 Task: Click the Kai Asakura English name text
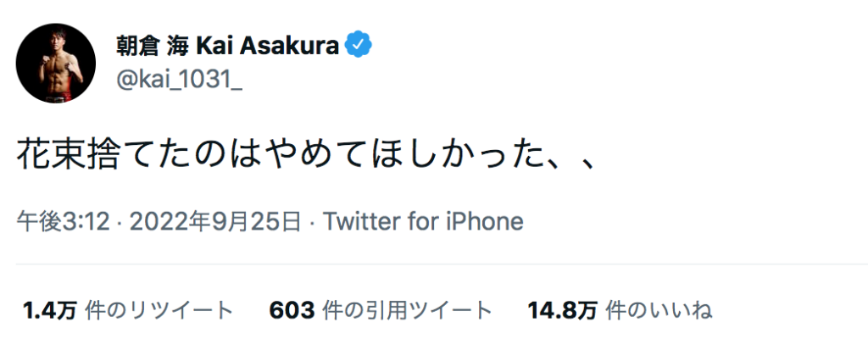pos(268,46)
